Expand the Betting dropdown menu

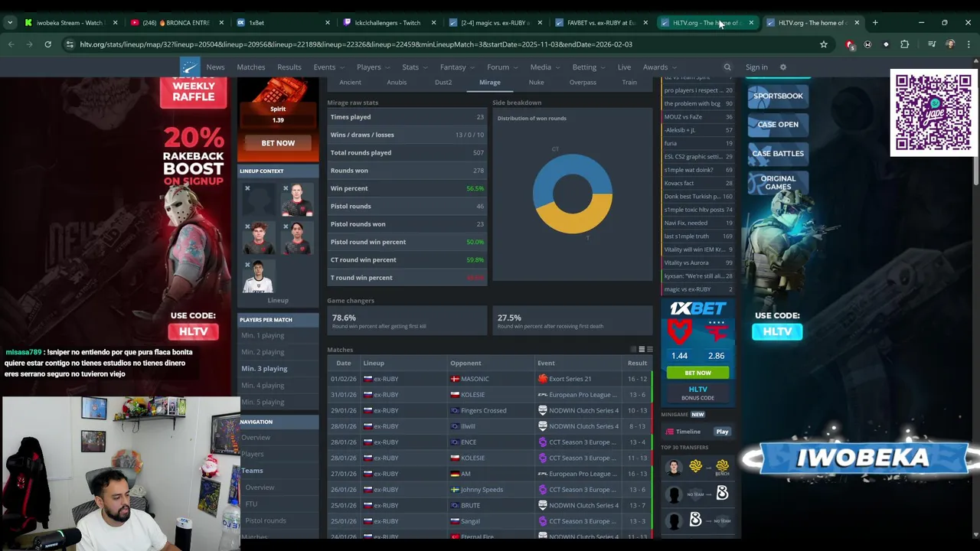589,67
